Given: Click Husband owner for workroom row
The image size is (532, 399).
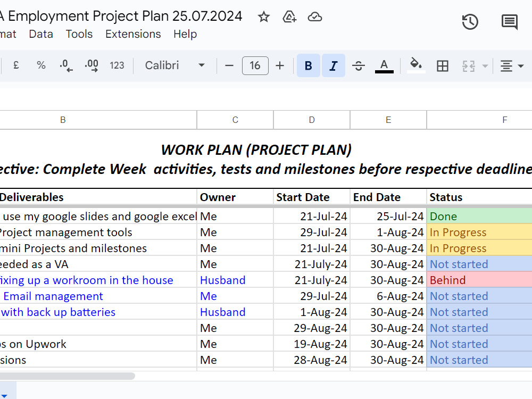Looking at the screenshot, I should [x=235, y=280].
